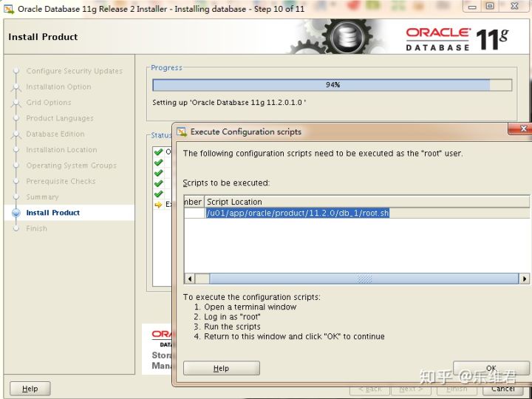Click the Help button of the installer window

click(30, 389)
